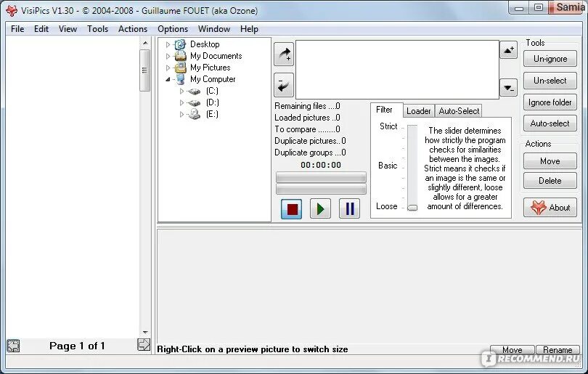Click the Un-select button
This screenshot has width=588, height=374.
tap(550, 81)
